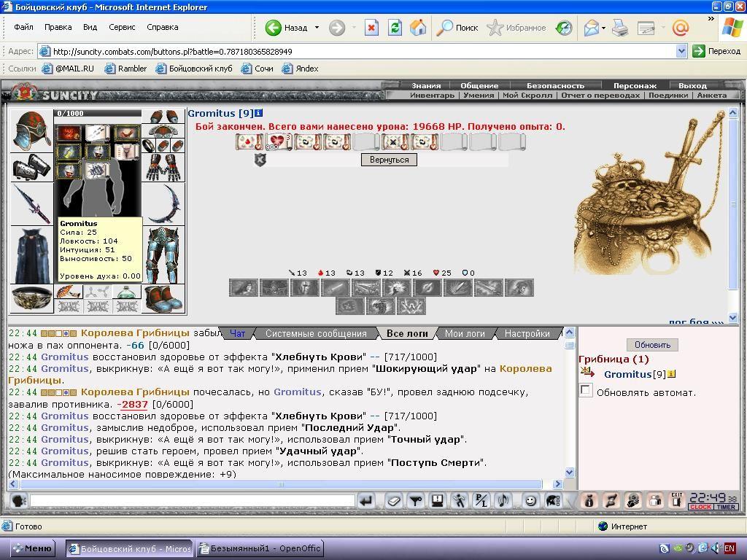The height and width of the screenshot is (560, 747).
Task: Click the Переход go button
Action: [717, 51]
